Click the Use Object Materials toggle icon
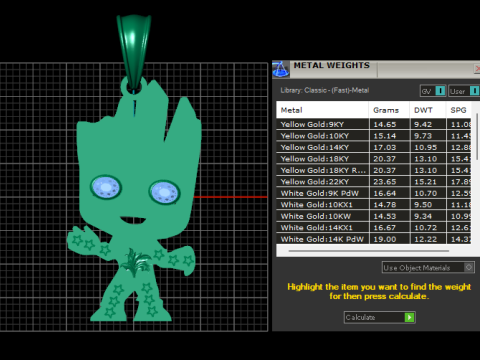 [469, 267]
